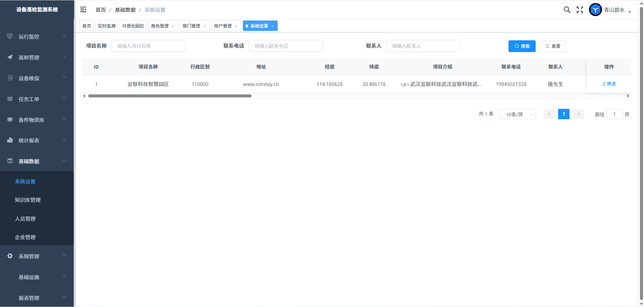Toggle fullscreen mode icon
This screenshot has height=307, width=644.
580,10
